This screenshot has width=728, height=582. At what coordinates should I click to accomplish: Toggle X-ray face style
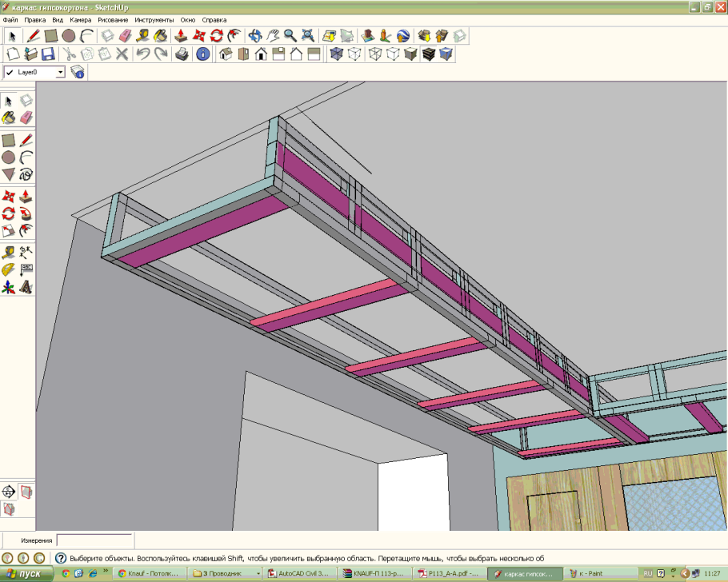(x=337, y=54)
